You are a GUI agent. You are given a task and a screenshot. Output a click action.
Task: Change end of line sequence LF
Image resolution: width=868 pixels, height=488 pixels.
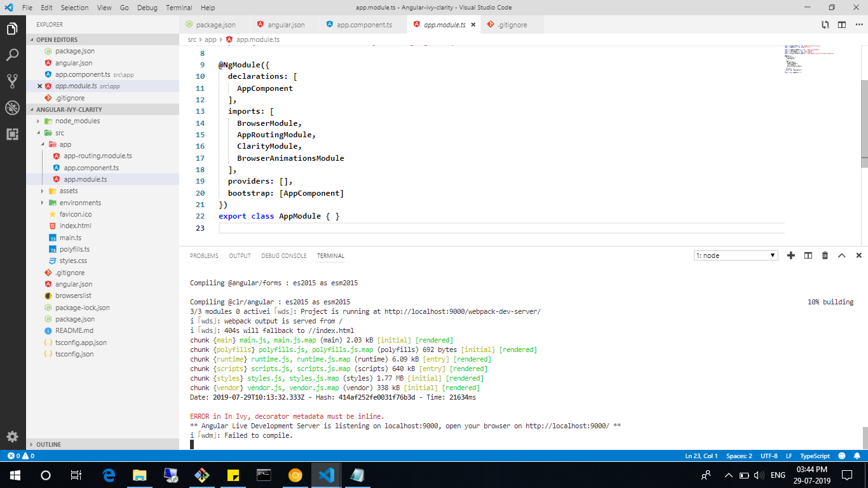[789, 456]
